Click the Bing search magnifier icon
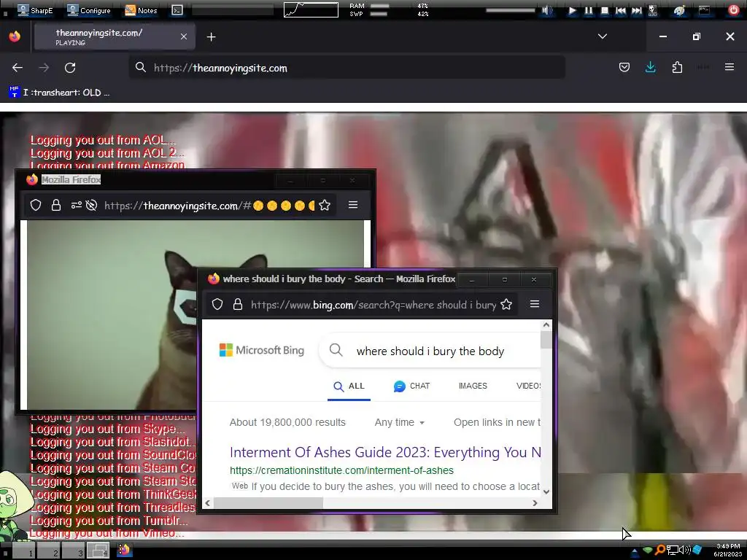This screenshot has width=747, height=560. [336, 350]
